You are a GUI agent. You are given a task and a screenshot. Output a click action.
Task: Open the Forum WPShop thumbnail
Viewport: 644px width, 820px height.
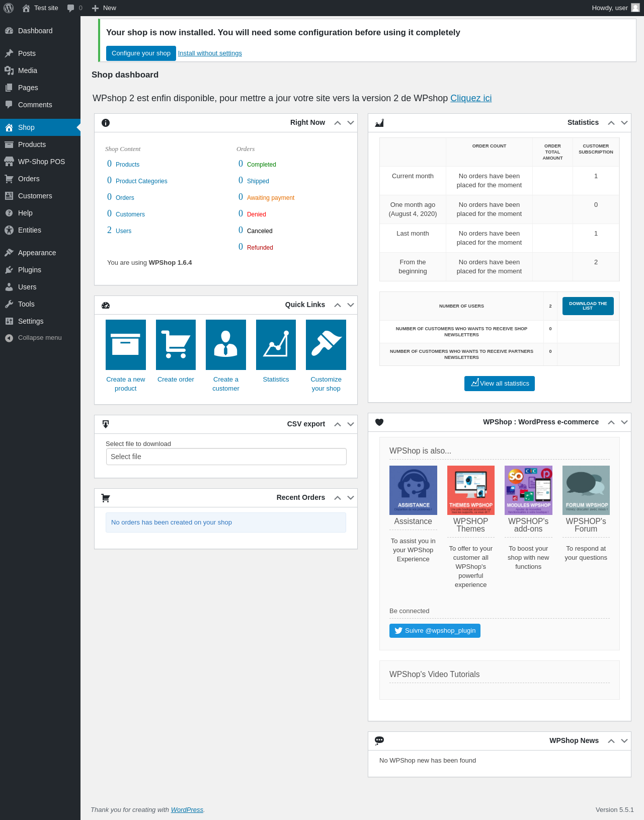pyautogui.click(x=586, y=490)
